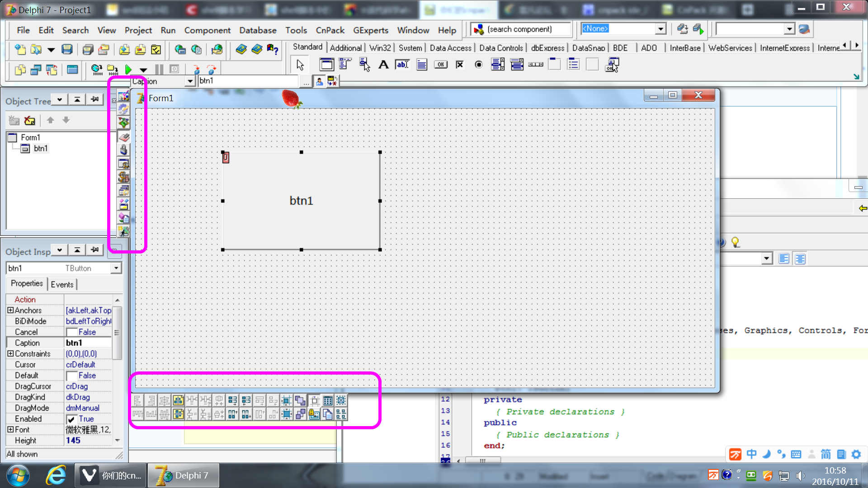Expand the Anchors property node

point(10,310)
